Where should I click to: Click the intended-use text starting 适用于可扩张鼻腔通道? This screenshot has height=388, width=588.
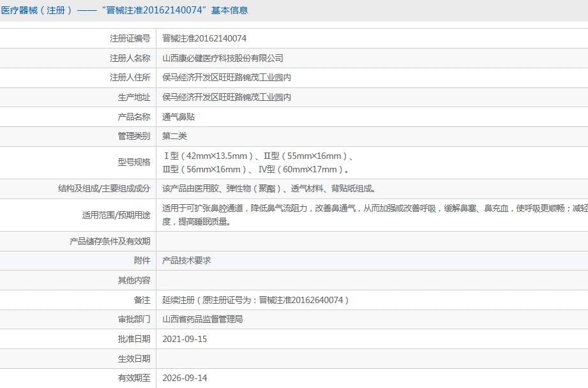[375, 209]
